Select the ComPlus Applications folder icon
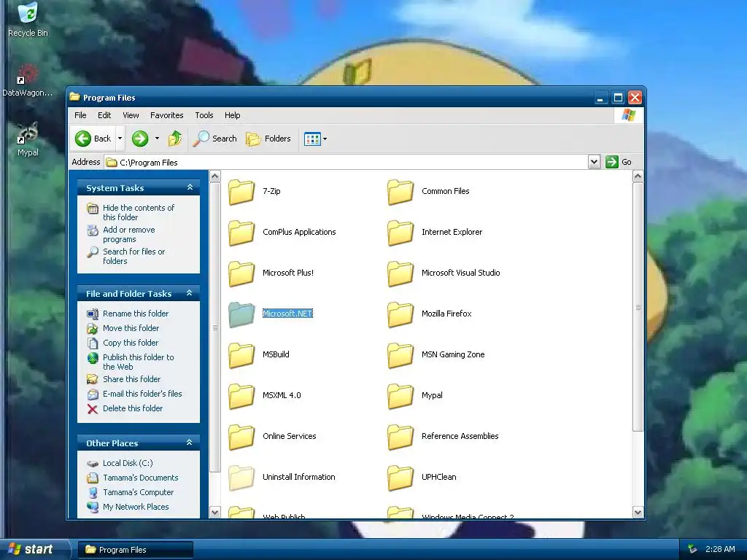This screenshot has height=560, width=747. pos(241,233)
